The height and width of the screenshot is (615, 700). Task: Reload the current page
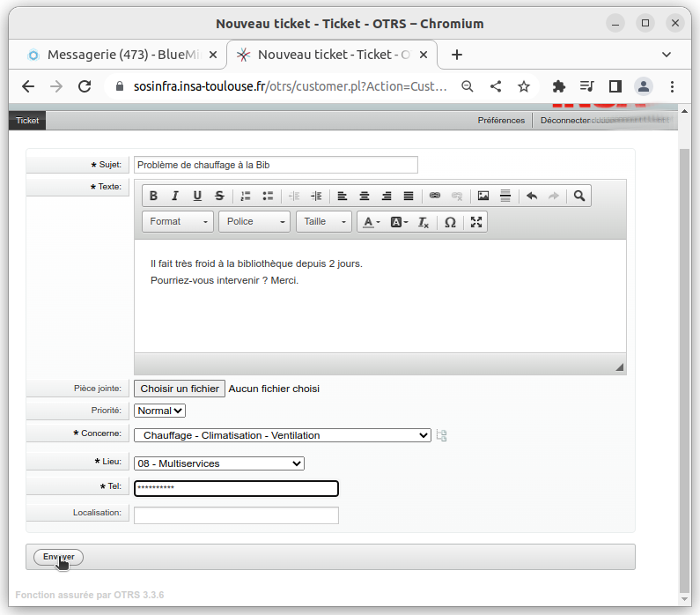[x=85, y=86]
